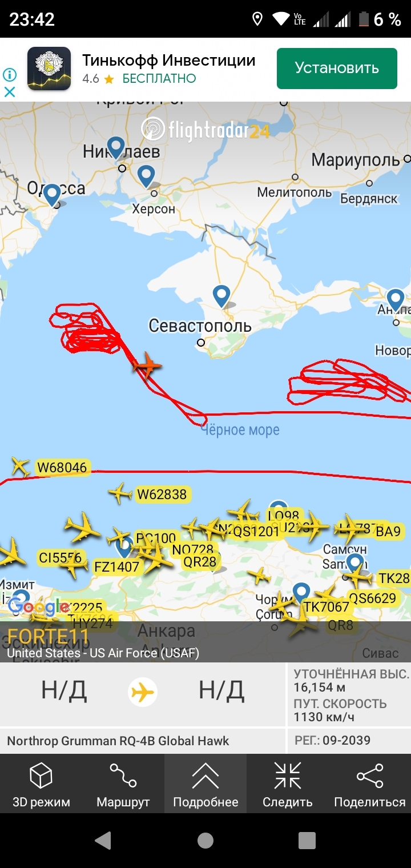Screen dimensions: 411x868
Task: Select flight QS1201 label
Action: tap(256, 532)
